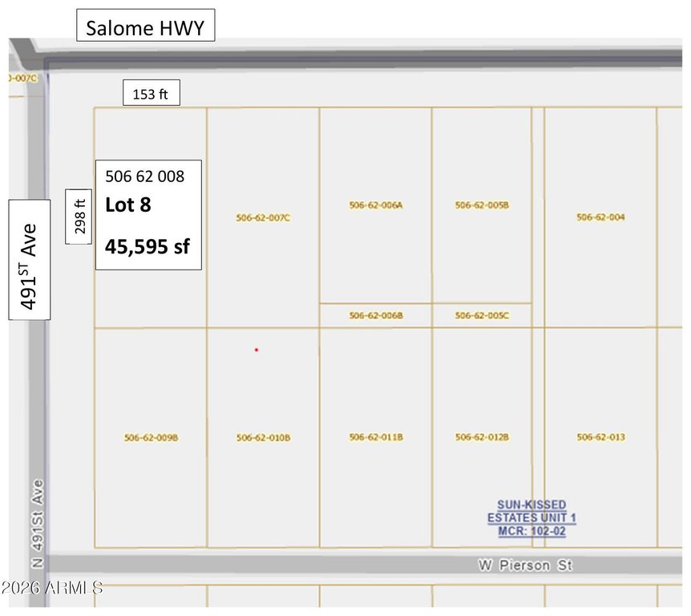Select the 298 ft dimension label
Screen dimensions: 691x616
click(79, 217)
